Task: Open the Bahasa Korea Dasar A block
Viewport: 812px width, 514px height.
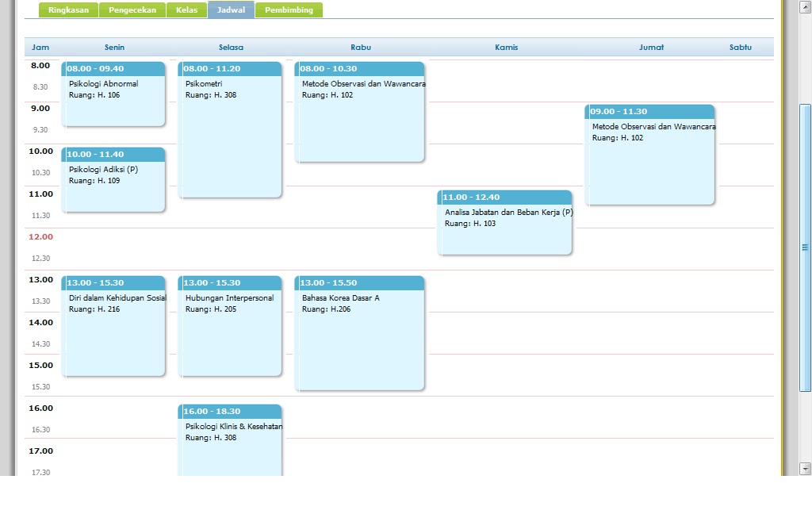Action: [x=359, y=333]
